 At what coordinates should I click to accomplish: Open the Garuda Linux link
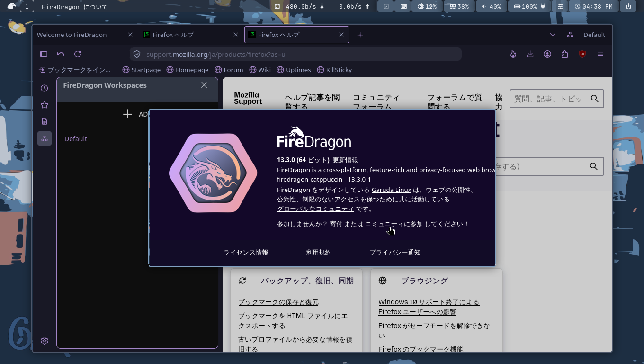pyautogui.click(x=392, y=190)
